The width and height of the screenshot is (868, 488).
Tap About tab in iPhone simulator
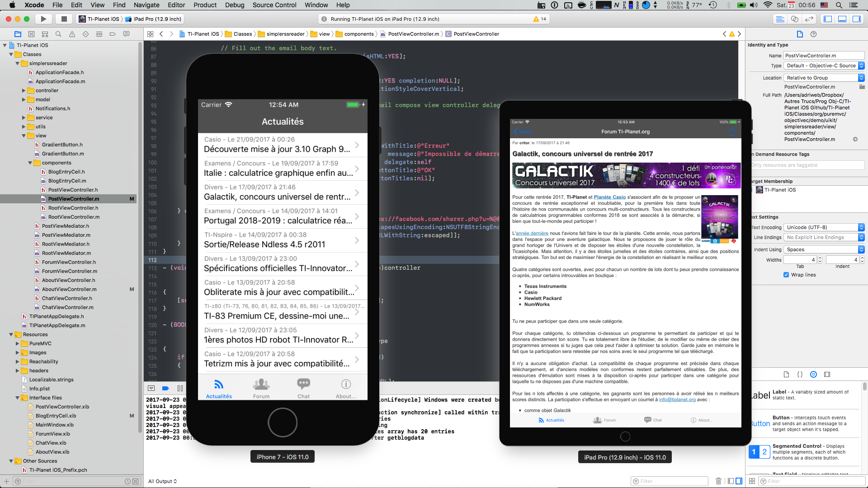pos(346,389)
